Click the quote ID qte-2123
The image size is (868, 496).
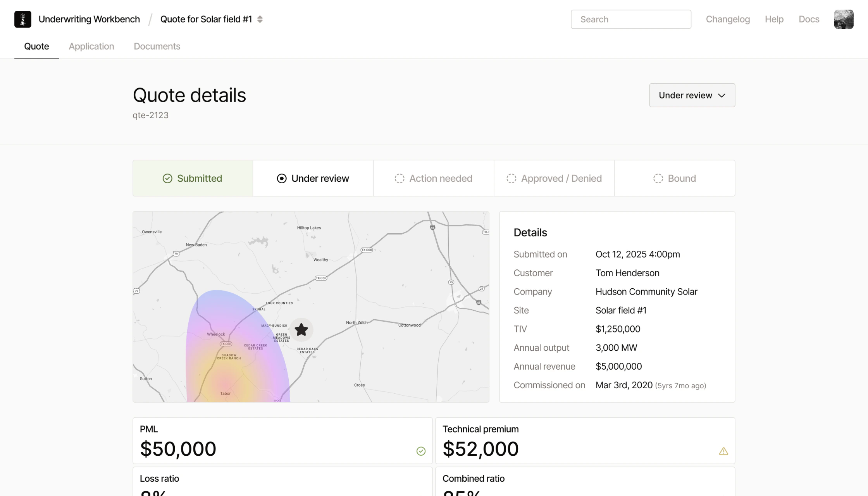pos(150,115)
